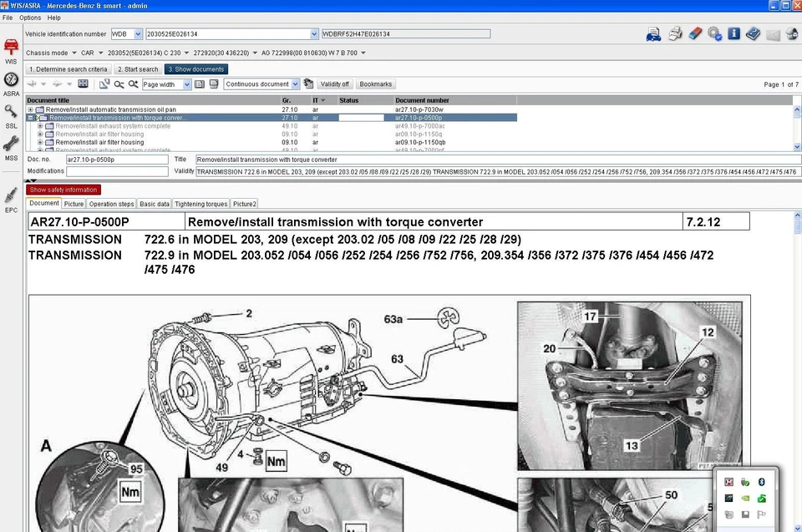The image size is (802, 532).
Task: Open settings via the gear icon
Action: (716, 33)
